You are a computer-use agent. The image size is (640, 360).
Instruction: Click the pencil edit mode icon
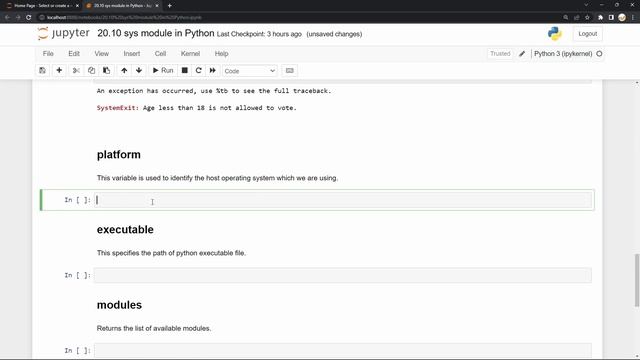(522, 53)
